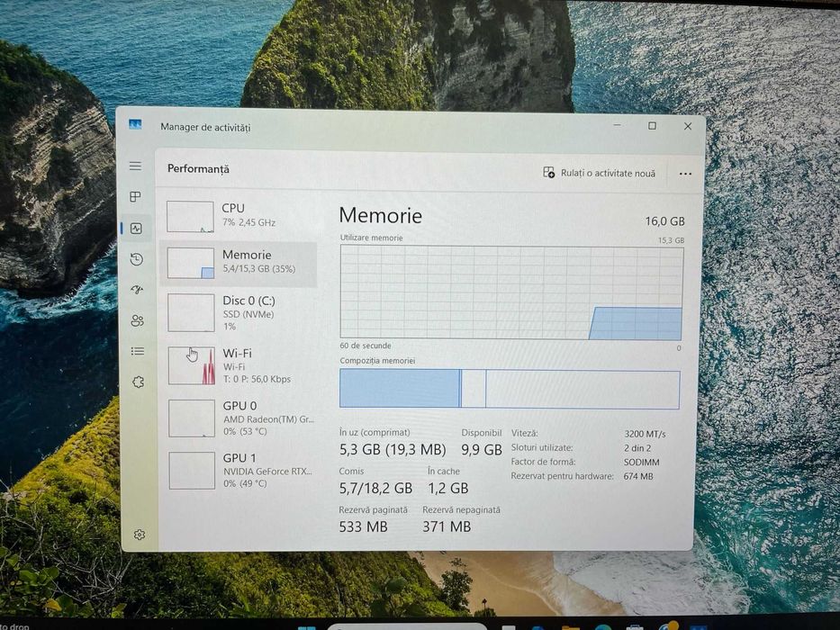Click the Wi-Fi mini graph thumbnail

pos(192,365)
